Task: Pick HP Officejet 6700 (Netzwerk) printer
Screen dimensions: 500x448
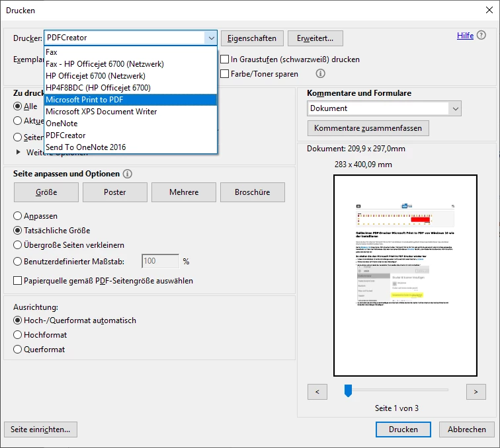Action: coord(131,76)
